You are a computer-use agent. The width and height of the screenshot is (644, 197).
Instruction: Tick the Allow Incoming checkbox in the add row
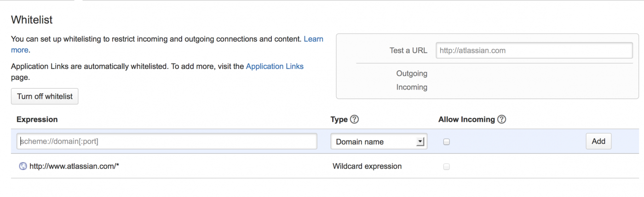pos(446,142)
